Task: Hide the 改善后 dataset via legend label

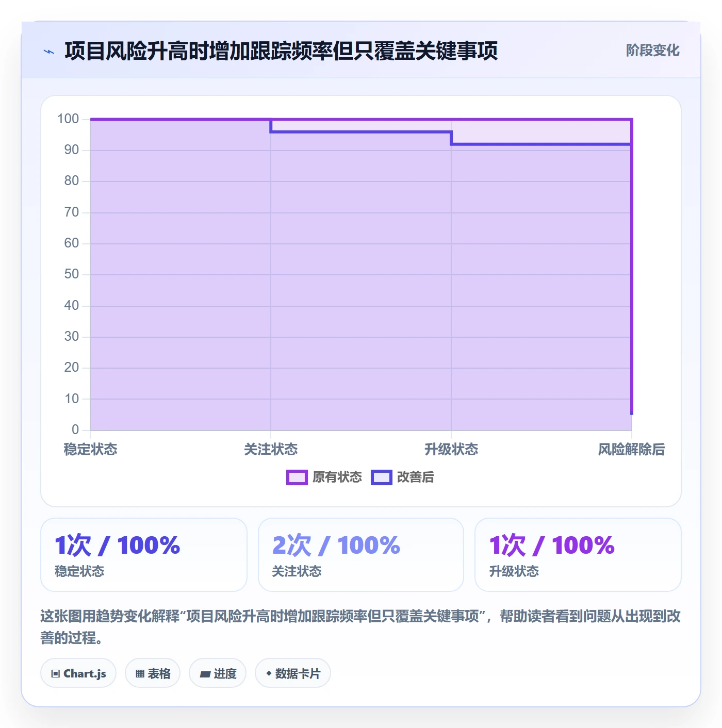Action: tap(416, 477)
